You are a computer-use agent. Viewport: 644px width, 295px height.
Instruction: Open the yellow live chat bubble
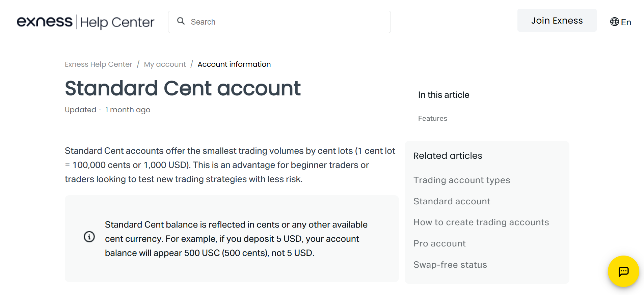[x=623, y=271]
